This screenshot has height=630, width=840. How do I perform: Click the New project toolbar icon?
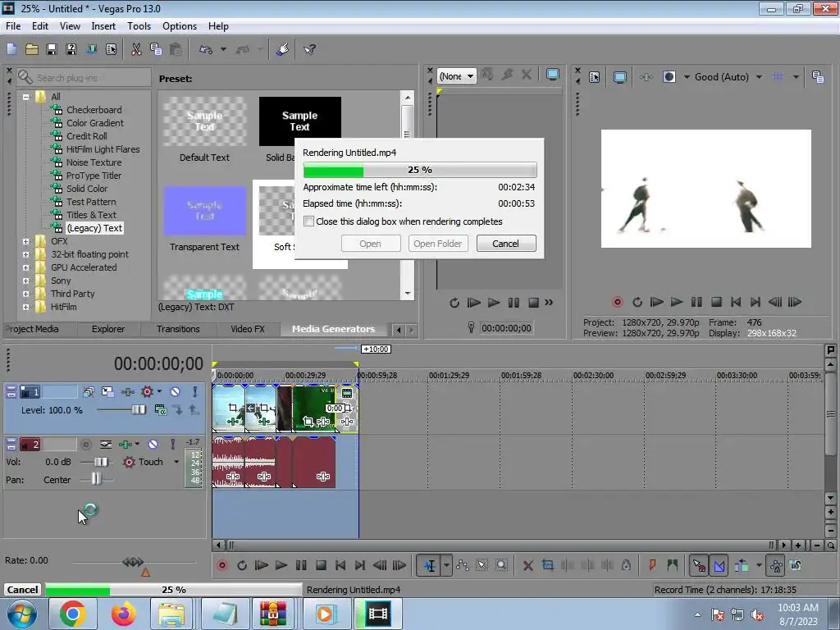(x=11, y=49)
